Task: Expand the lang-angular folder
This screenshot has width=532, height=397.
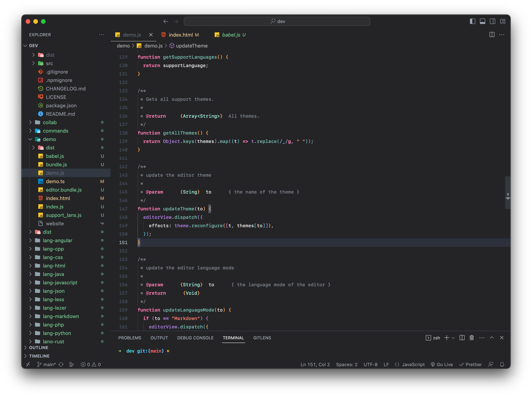Action: [57, 240]
